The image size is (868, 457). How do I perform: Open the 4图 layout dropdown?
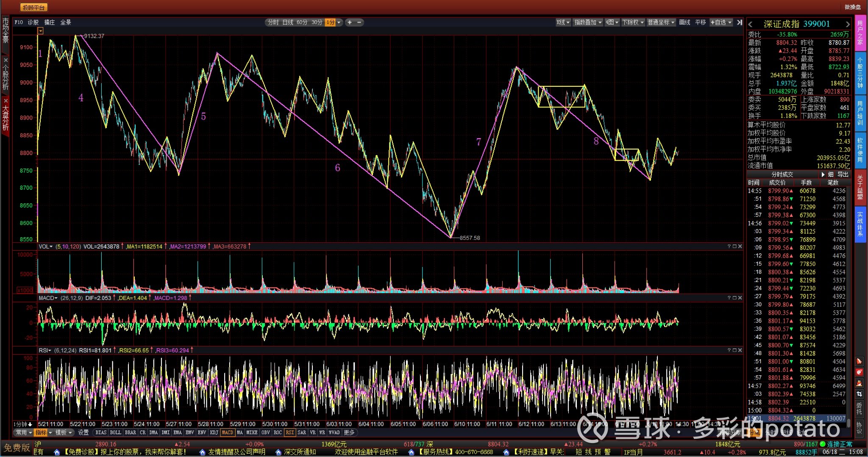point(612,22)
